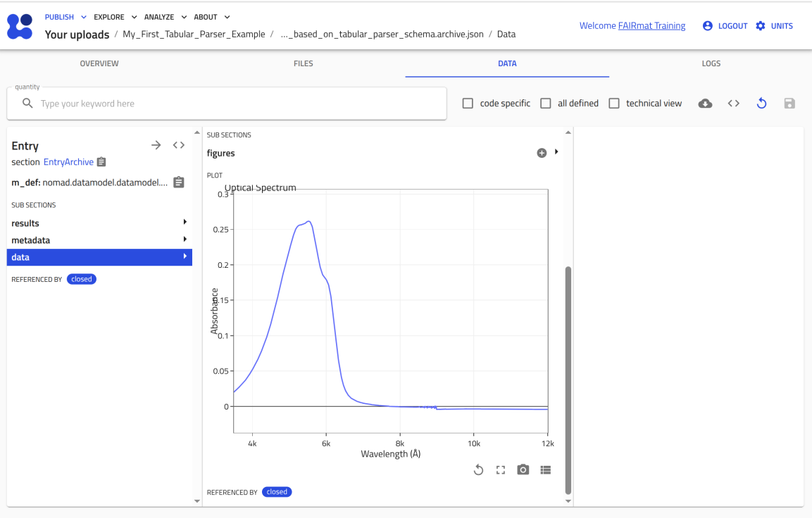This screenshot has width=812, height=518.
Task: Click the reload arrow icon in toolbar
Action: (x=761, y=104)
